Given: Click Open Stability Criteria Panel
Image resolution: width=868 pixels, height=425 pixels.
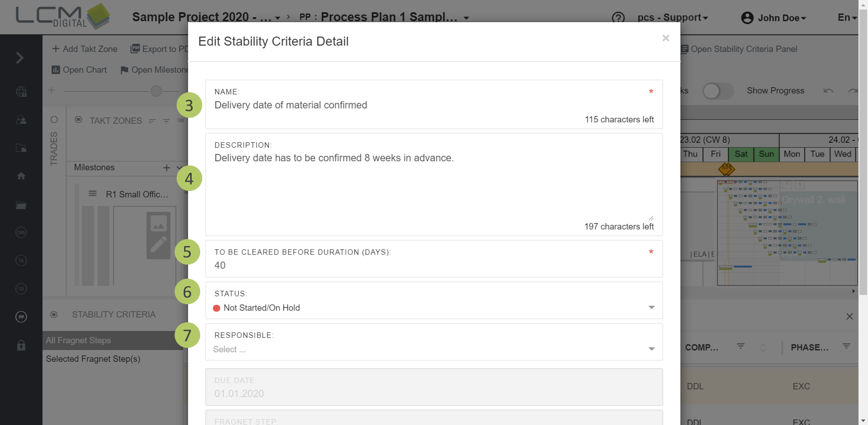Looking at the screenshot, I should tap(739, 49).
